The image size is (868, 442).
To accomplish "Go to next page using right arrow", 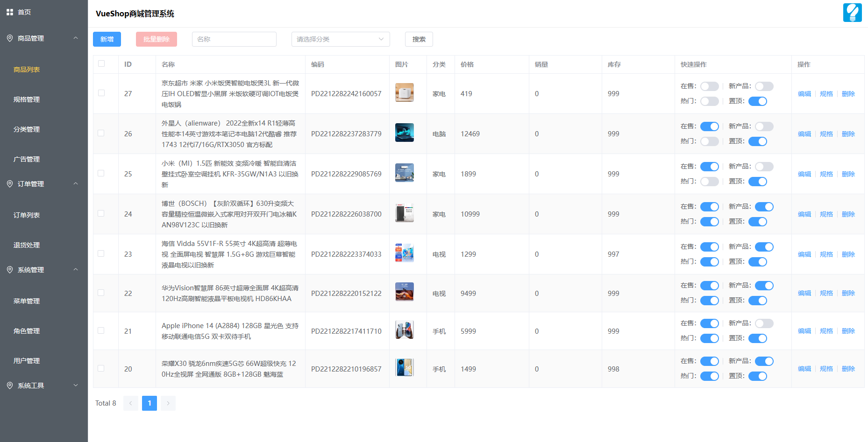I will click(168, 403).
